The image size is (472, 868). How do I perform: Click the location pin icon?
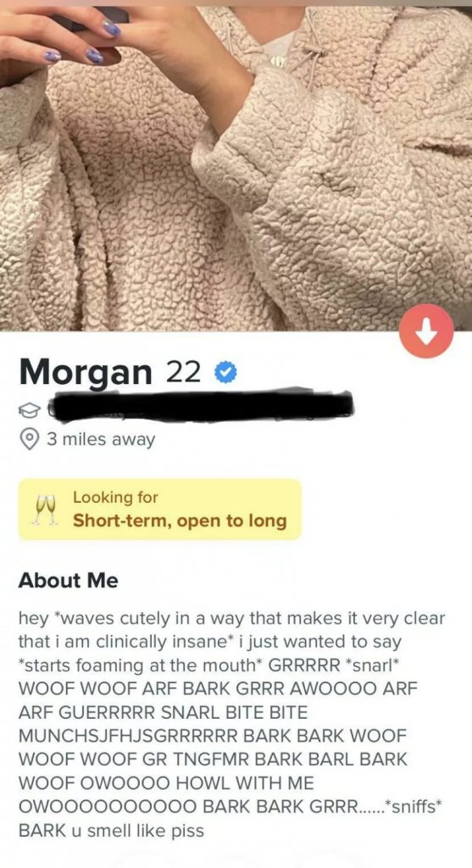tap(28, 440)
